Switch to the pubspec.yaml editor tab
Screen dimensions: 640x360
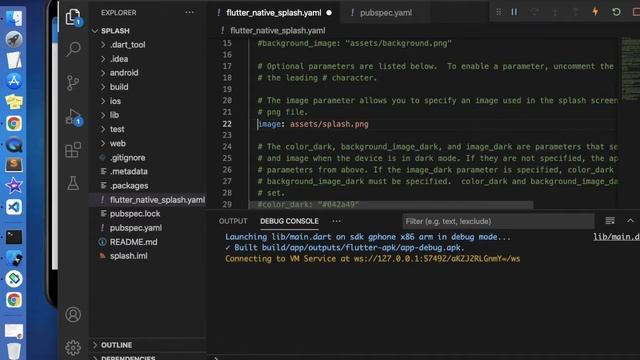pos(385,13)
